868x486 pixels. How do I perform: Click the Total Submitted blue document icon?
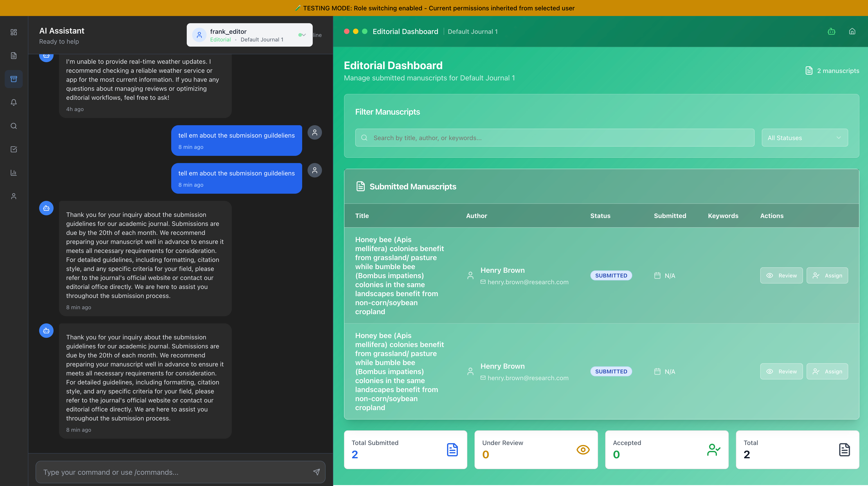tap(452, 450)
